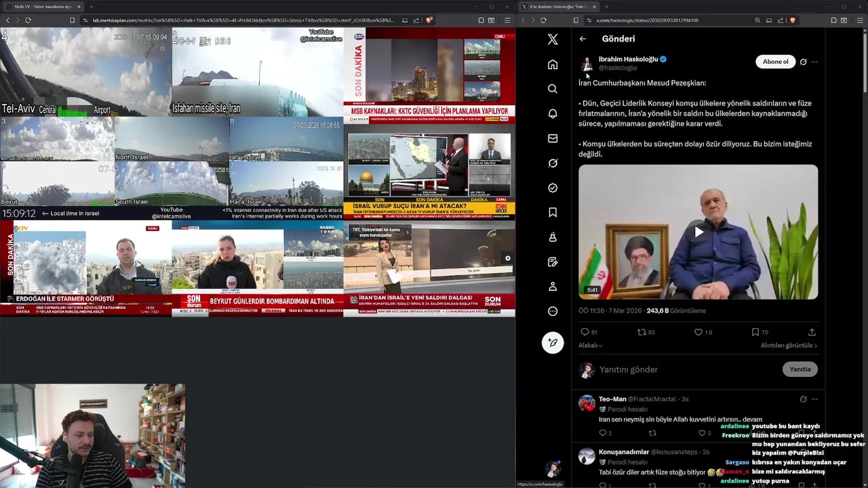Go back with the arrow beside Gönderi
868x488 pixels.
point(583,39)
